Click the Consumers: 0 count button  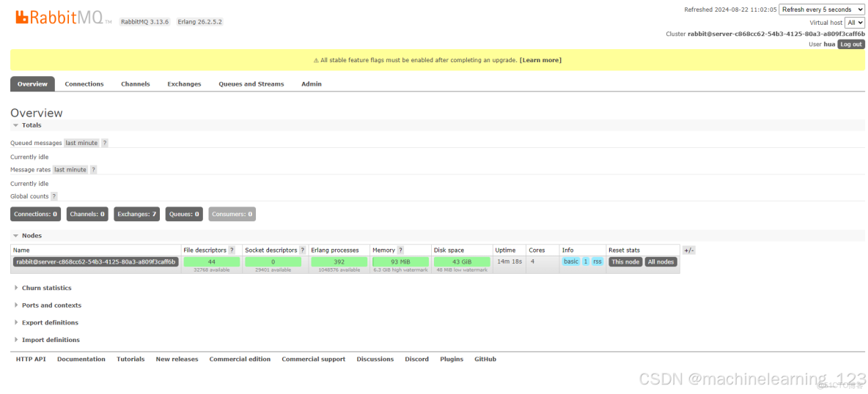coord(232,214)
